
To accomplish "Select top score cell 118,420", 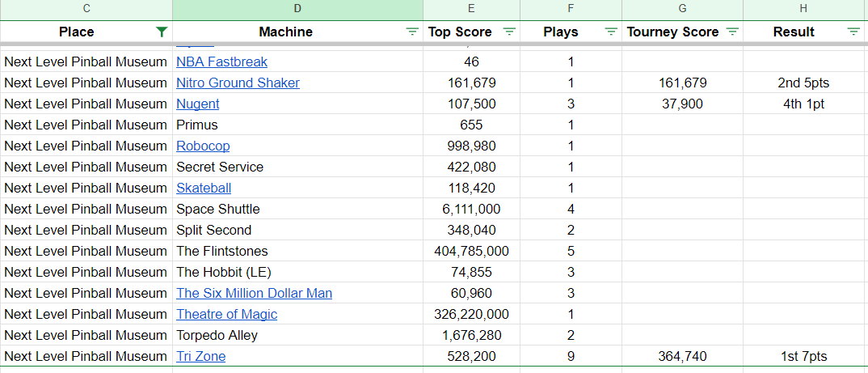I will 472,189.
